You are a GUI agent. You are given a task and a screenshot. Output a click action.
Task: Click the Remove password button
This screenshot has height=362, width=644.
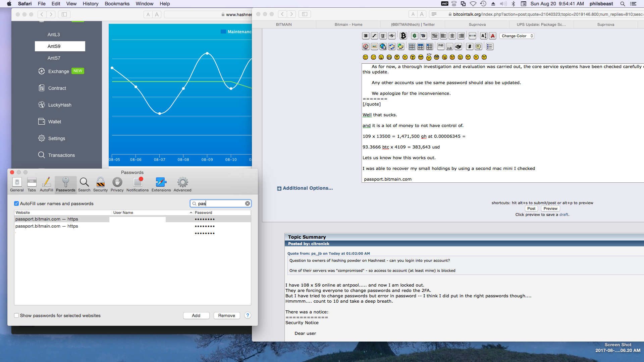coord(227,315)
